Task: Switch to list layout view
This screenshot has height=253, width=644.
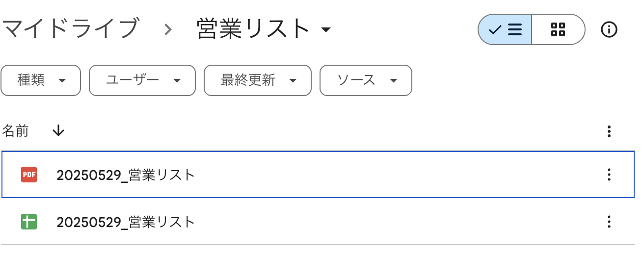Action: pyautogui.click(x=505, y=29)
